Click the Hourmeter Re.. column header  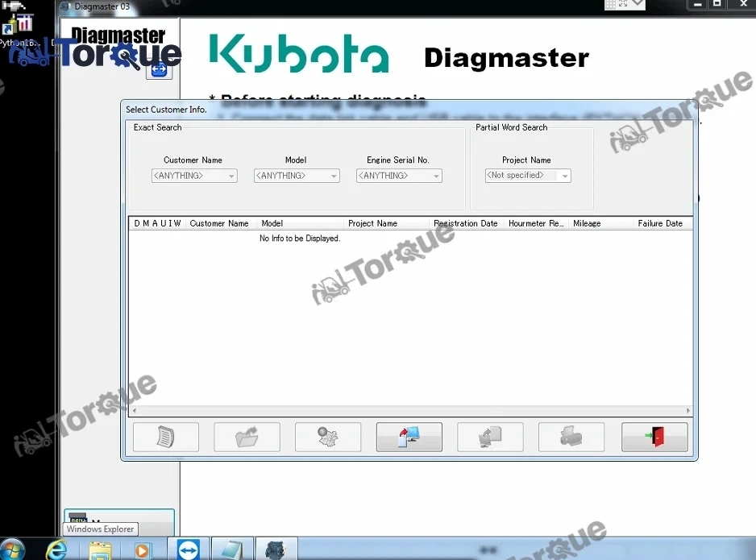pos(536,223)
